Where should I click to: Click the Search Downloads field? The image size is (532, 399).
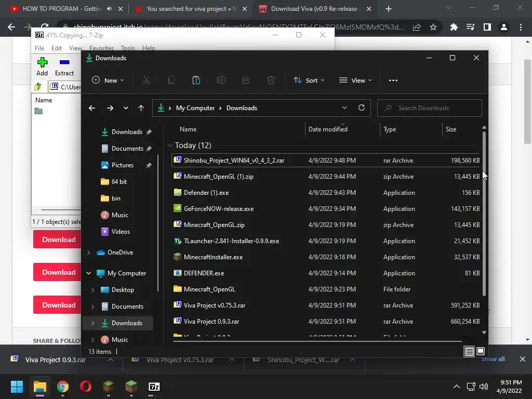(x=429, y=108)
